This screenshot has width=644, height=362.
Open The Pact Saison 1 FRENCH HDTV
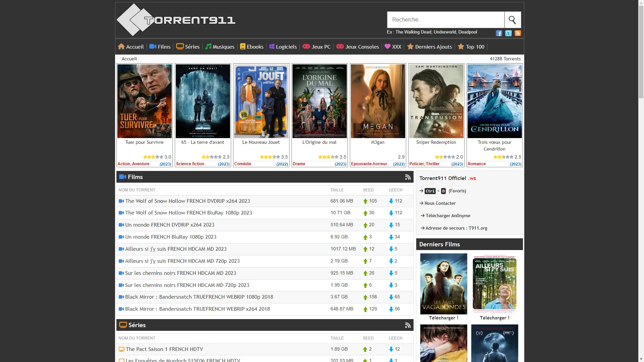[164, 349]
